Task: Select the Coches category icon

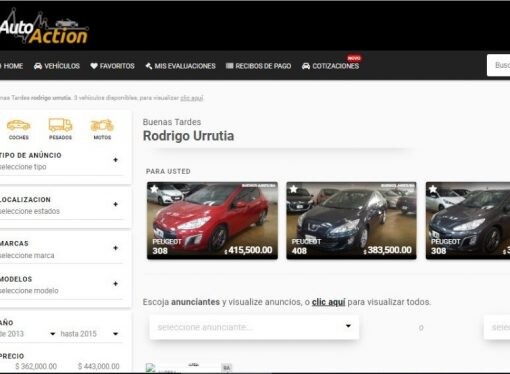Action: (x=18, y=129)
